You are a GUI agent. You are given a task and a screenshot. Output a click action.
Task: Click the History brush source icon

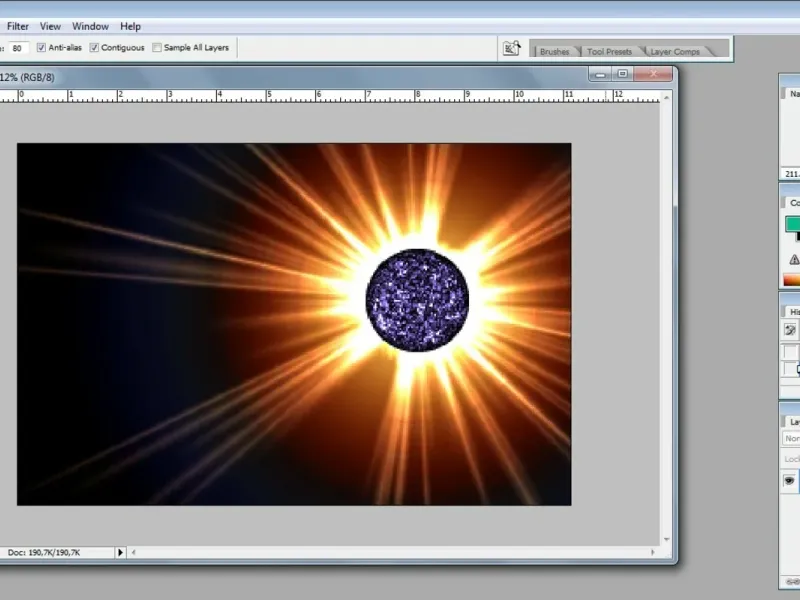(790, 330)
